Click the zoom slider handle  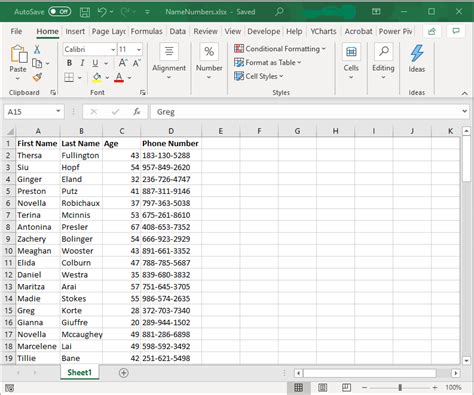[400, 387]
